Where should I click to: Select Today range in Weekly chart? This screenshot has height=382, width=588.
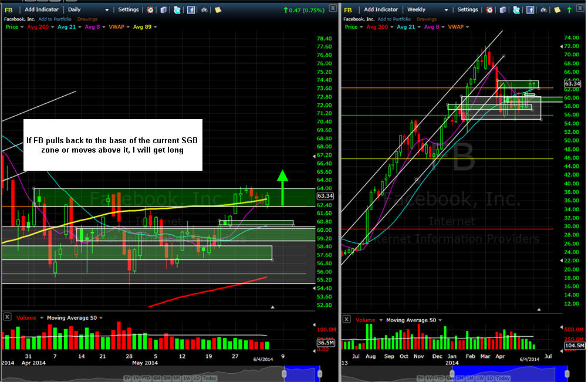pyautogui.click(x=502, y=378)
